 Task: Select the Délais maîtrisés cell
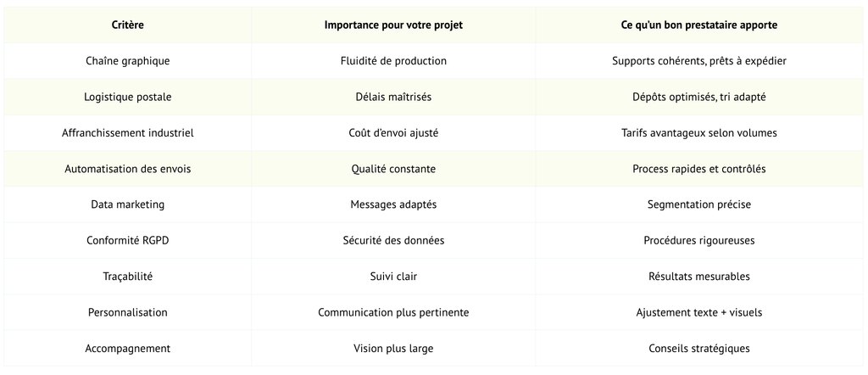[x=393, y=97]
